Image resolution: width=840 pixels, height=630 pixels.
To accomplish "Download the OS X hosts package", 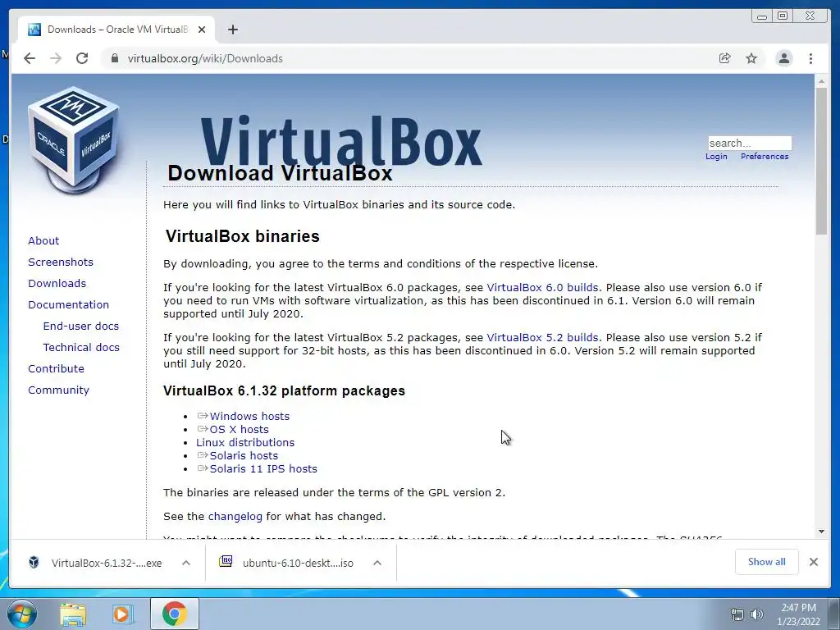I will (x=239, y=430).
